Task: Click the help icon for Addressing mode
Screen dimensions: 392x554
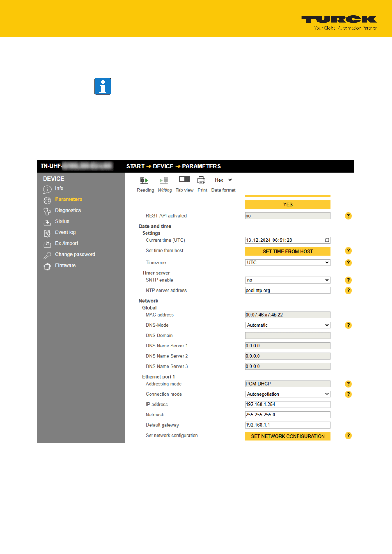Action: [x=348, y=384]
